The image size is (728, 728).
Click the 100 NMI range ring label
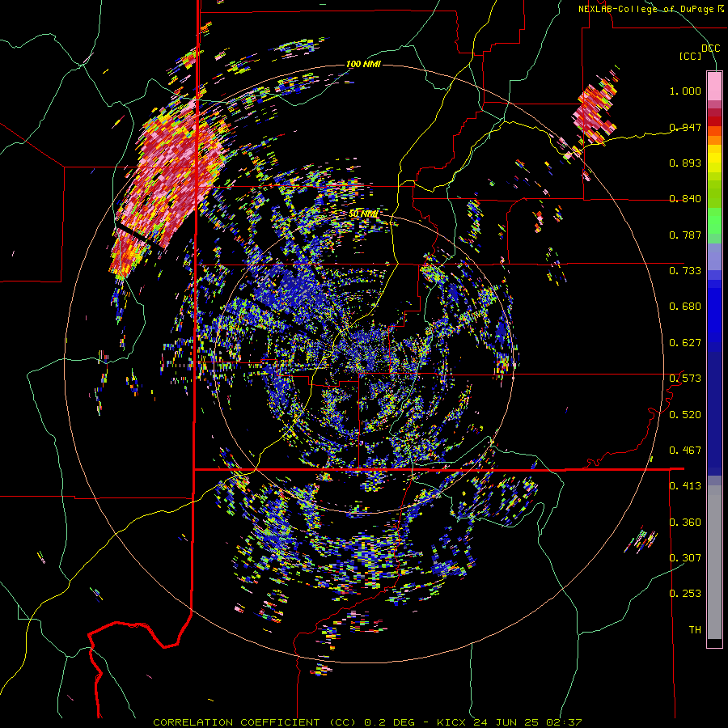(x=363, y=64)
